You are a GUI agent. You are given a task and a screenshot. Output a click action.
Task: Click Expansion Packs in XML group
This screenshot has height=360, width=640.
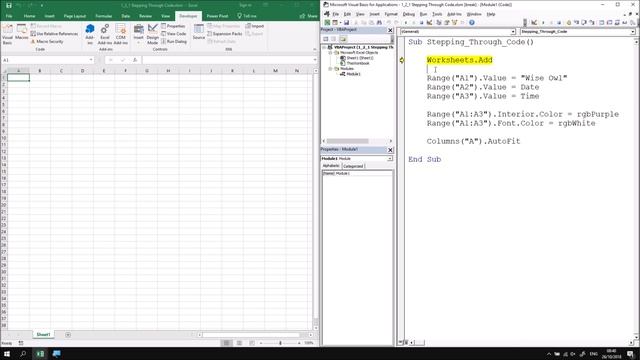click(x=225, y=34)
